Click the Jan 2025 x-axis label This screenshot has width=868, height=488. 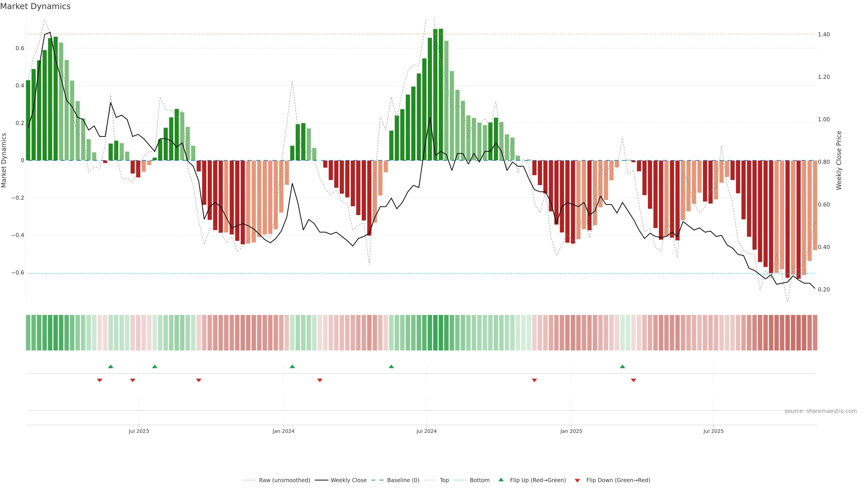click(x=571, y=431)
